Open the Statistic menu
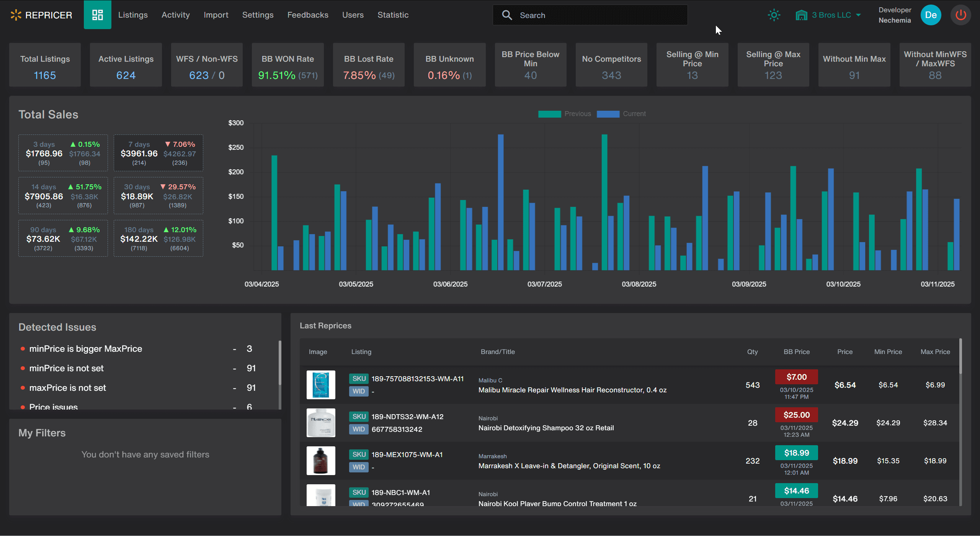Screen dimensions: 980x536 393,15
